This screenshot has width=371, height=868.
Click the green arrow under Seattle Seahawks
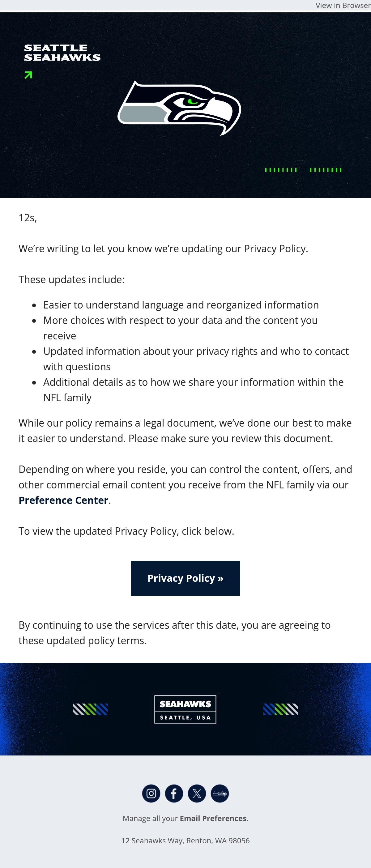(x=28, y=75)
